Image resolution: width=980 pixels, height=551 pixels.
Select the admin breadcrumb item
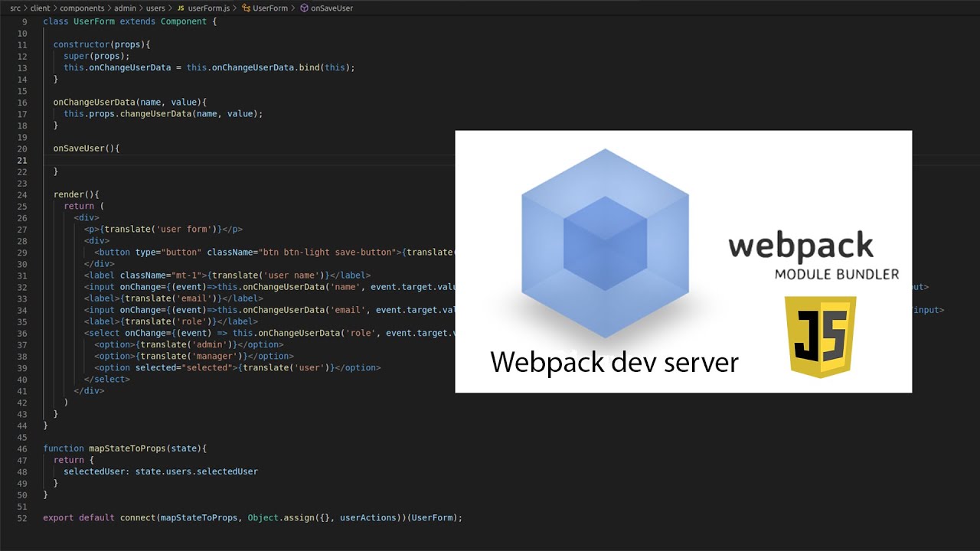126,8
